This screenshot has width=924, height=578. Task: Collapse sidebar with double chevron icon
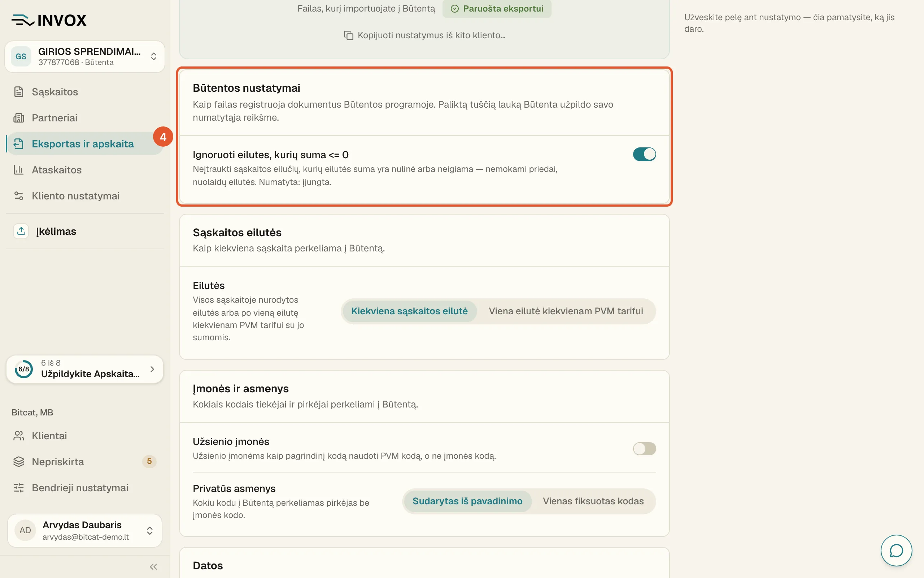tap(153, 566)
